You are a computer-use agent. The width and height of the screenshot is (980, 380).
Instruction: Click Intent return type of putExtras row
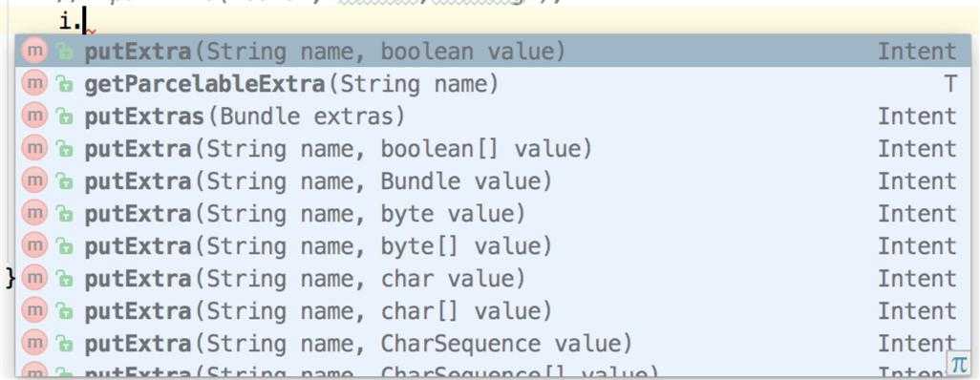917,116
